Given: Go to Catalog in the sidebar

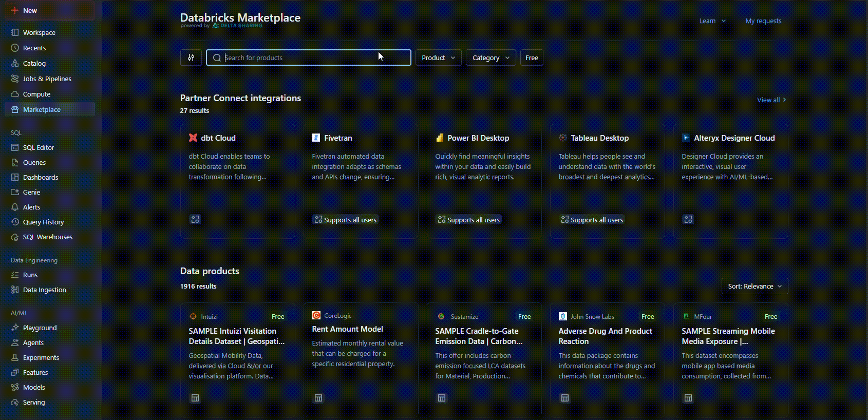Looking at the screenshot, I should (34, 63).
